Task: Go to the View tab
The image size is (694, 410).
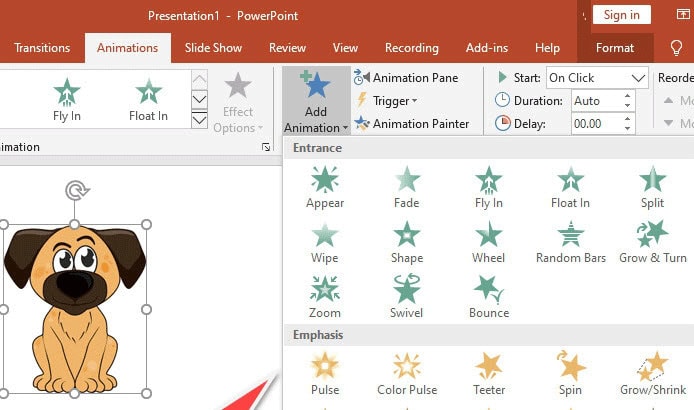Action: tap(345, 48)
